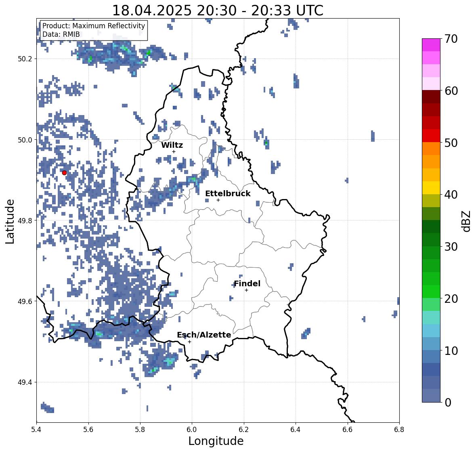Screen dimensions: 476x451
Task: Click the latitude tick label 50.0
Action: click(25, 140)
